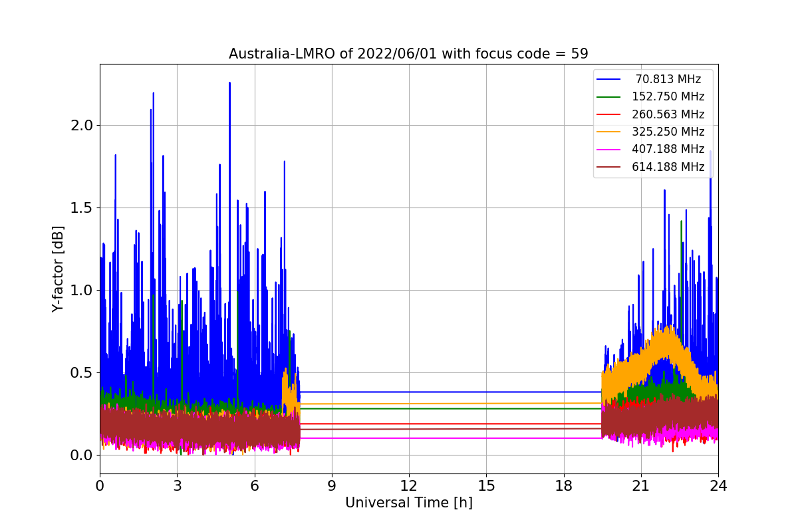Click the red line swatch in legend
798x532 pixels.
coord(609,114)
